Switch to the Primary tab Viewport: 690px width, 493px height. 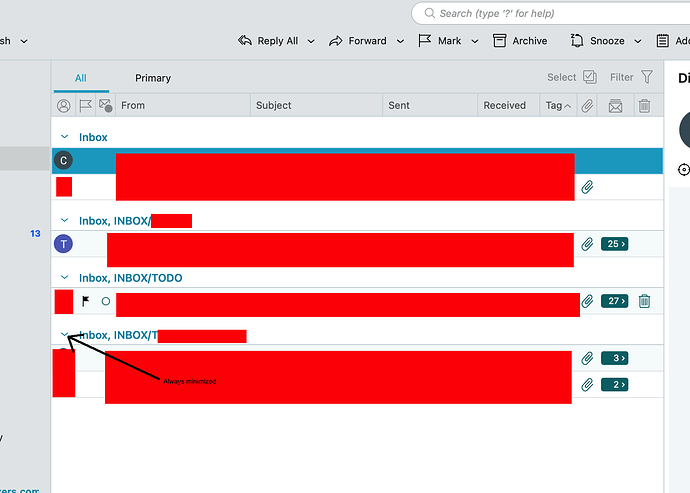(153, 78)
